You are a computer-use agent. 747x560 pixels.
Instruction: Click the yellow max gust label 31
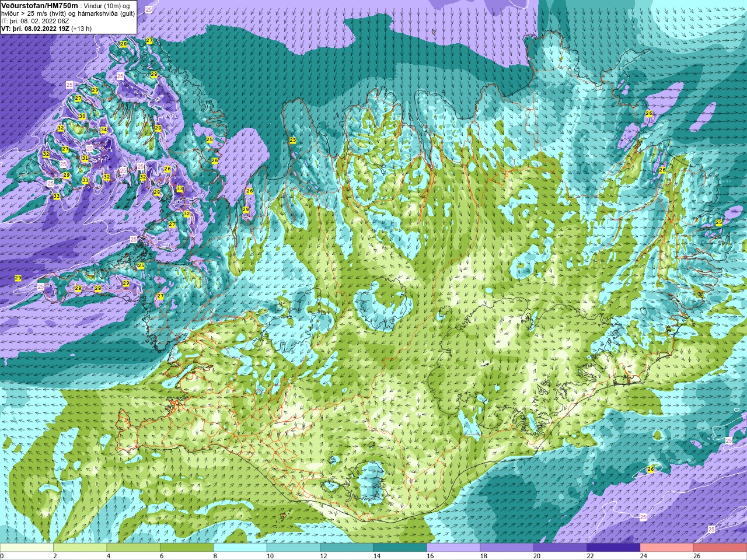[85, 159]
